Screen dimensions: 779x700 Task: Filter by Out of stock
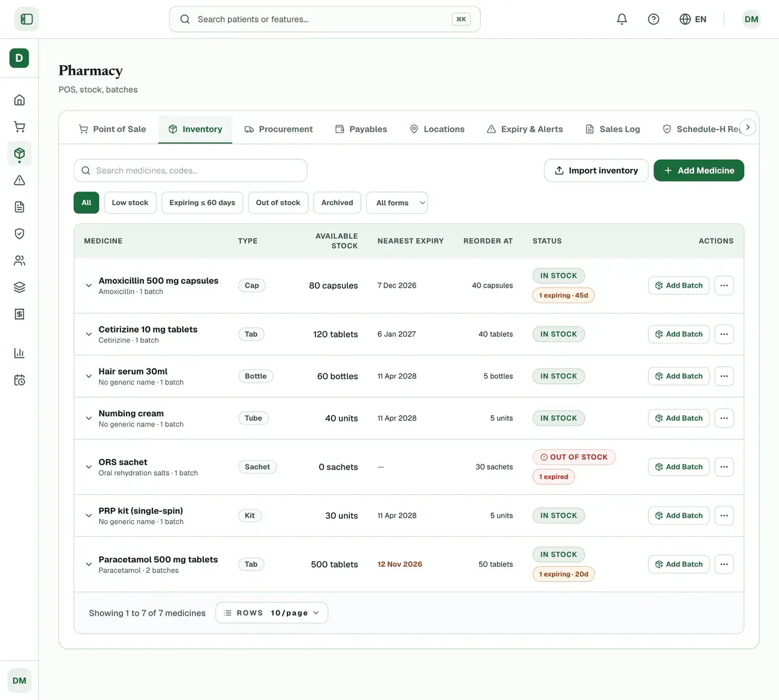pyautogui.click(x=278, y=203)
